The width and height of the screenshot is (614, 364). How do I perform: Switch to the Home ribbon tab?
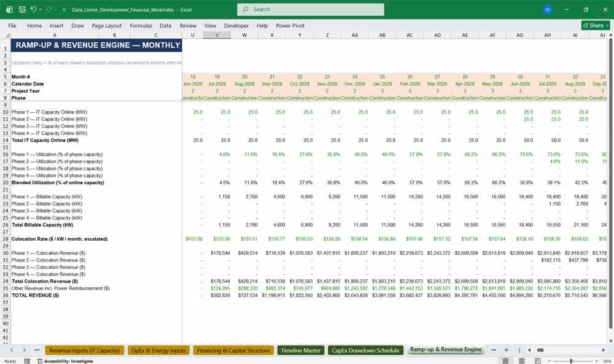pyautogui.click(x=34, y=25)
